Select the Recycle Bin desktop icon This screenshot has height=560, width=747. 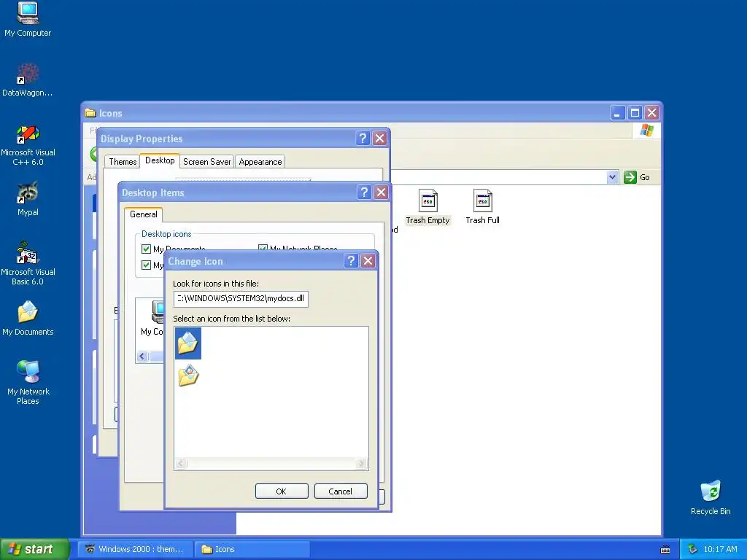tap(711, 497)
